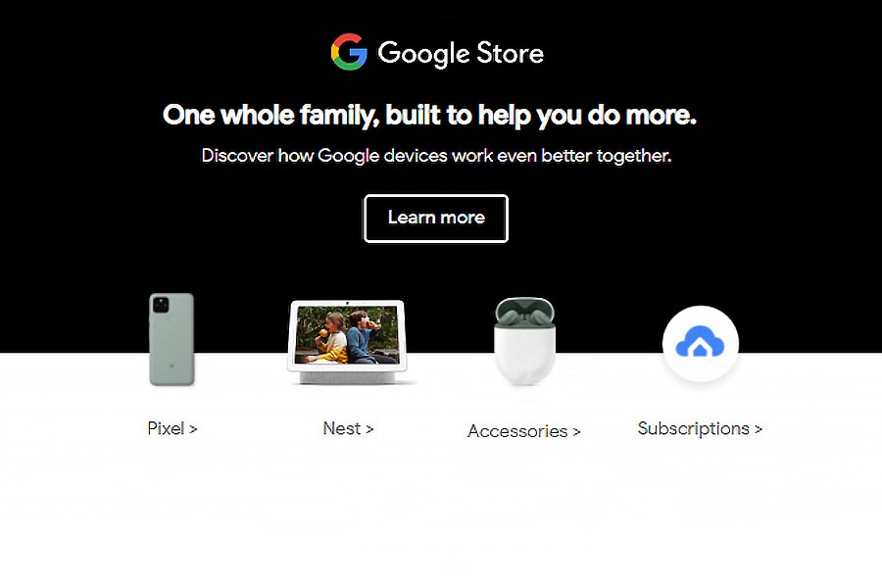Click the children photo on Nest Hub screen
882x588 pixels.
tap(347, 335)
